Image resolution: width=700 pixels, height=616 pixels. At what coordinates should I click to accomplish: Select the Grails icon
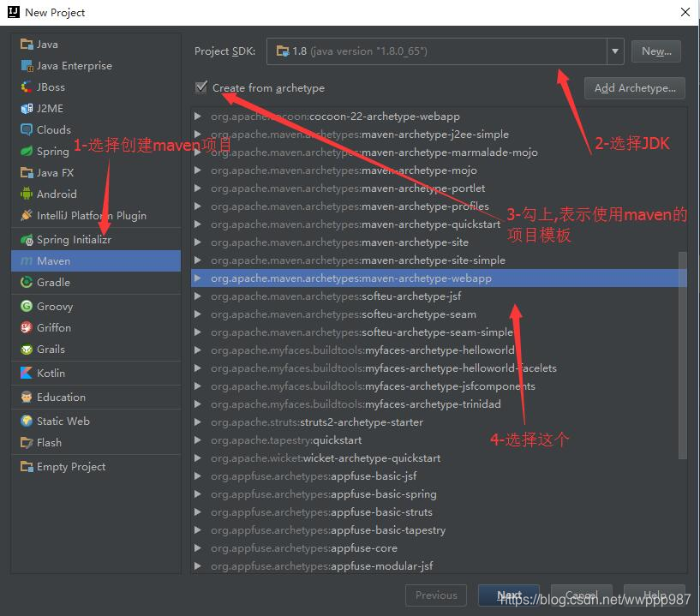coord(27,349)
